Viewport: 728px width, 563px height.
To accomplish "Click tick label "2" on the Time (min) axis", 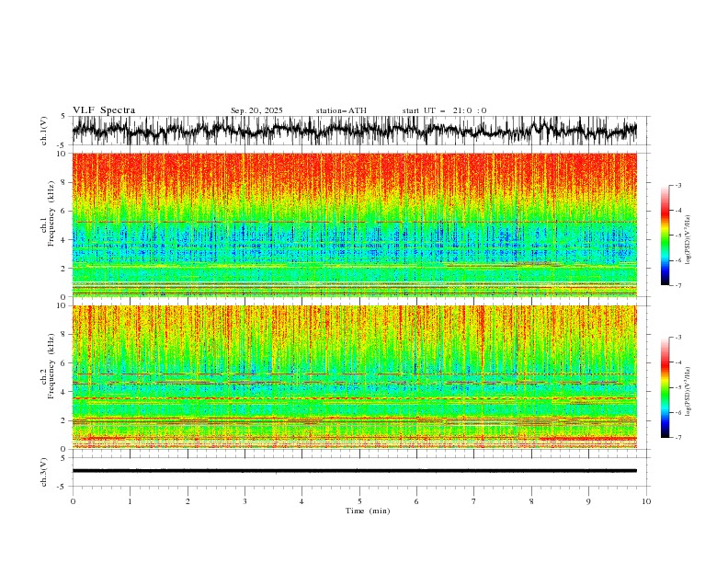I will tap(188, 501).
